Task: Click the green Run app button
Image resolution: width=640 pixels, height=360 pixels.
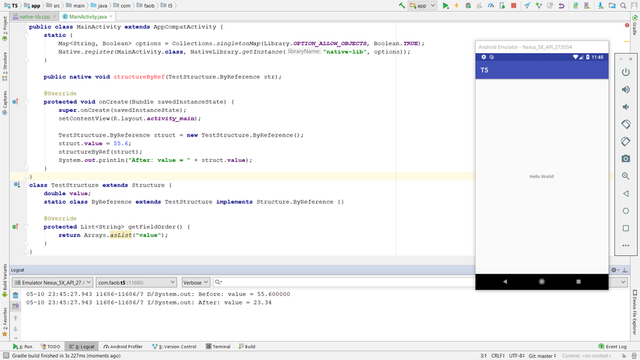Action: (445, 6)
